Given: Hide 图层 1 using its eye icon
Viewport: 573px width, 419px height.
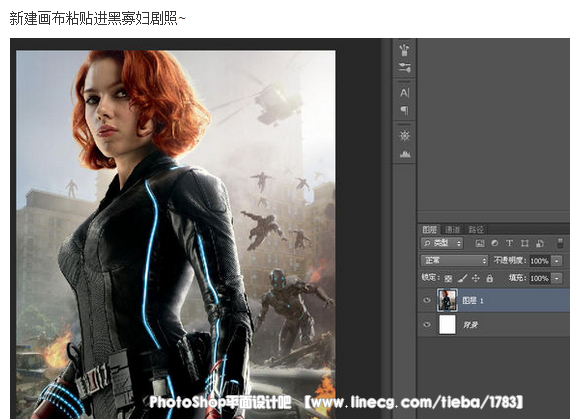Looking at the screenshot, I should [427, 300].
